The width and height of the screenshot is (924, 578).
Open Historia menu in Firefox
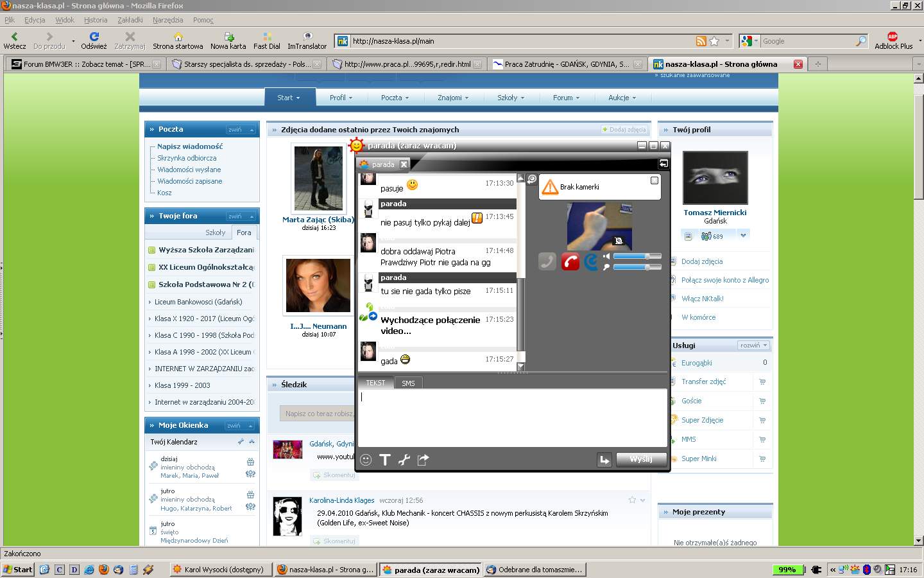pos(96,20)
